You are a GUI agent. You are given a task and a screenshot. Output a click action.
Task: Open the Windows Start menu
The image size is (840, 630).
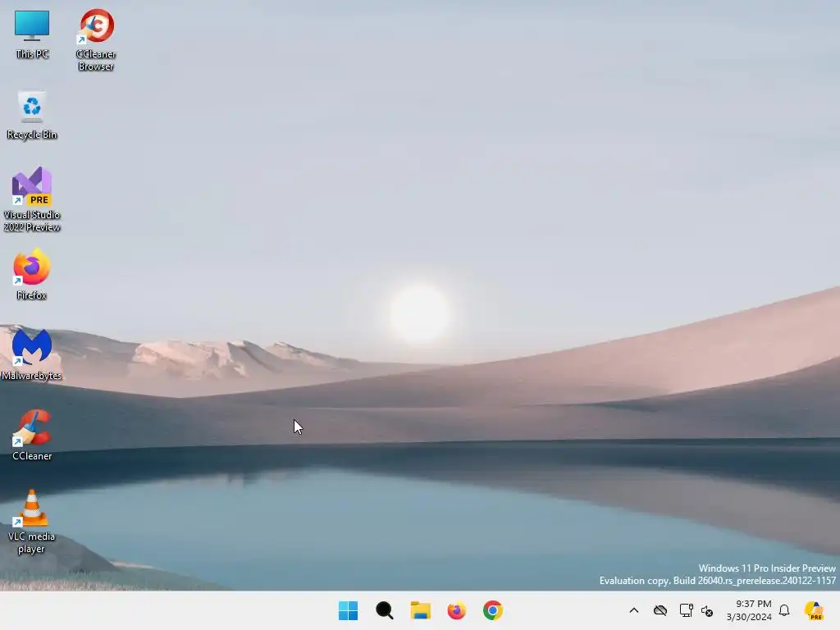click(x=348, y=610)
